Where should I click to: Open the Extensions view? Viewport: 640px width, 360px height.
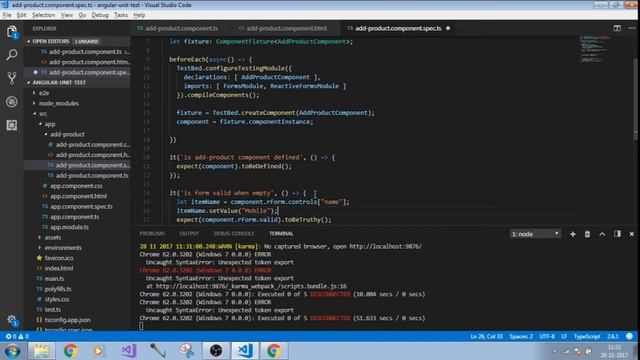point(11,125)
